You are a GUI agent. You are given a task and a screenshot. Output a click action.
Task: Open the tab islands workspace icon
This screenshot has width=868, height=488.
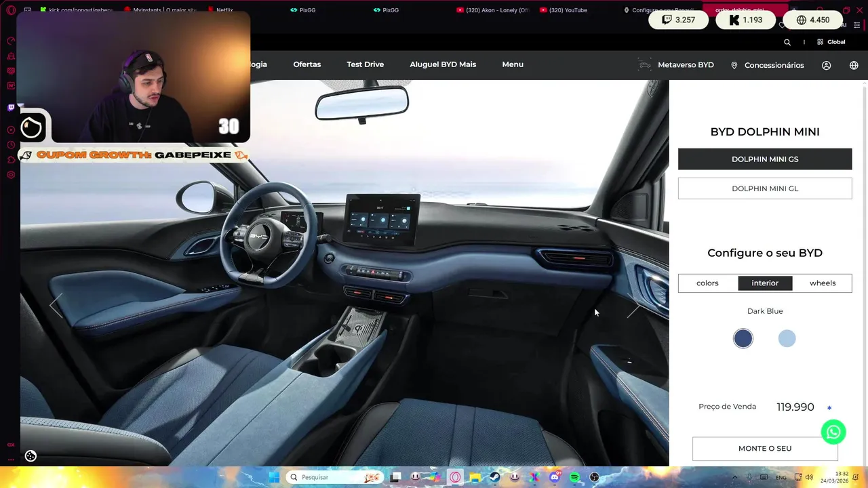point(27,10)
